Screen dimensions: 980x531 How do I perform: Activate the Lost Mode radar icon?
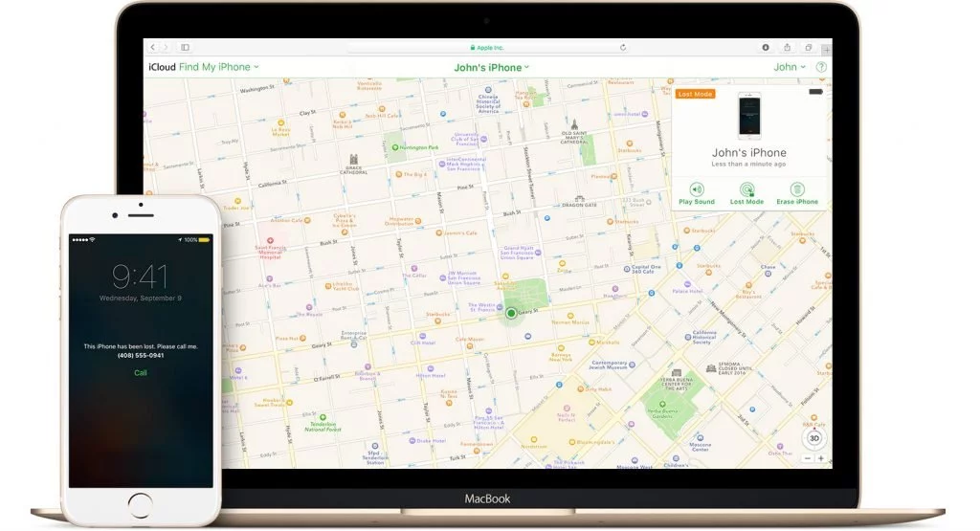(746, 189)
